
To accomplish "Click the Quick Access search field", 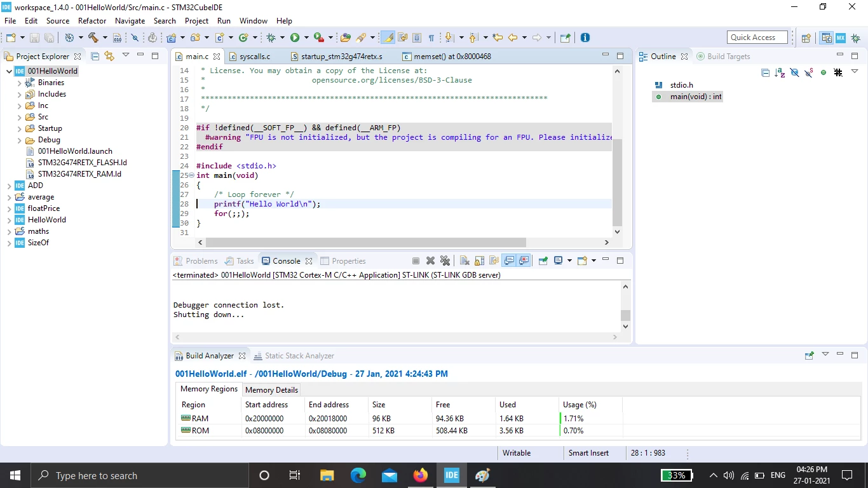I will pyautogui.click(x=757, y=37).
